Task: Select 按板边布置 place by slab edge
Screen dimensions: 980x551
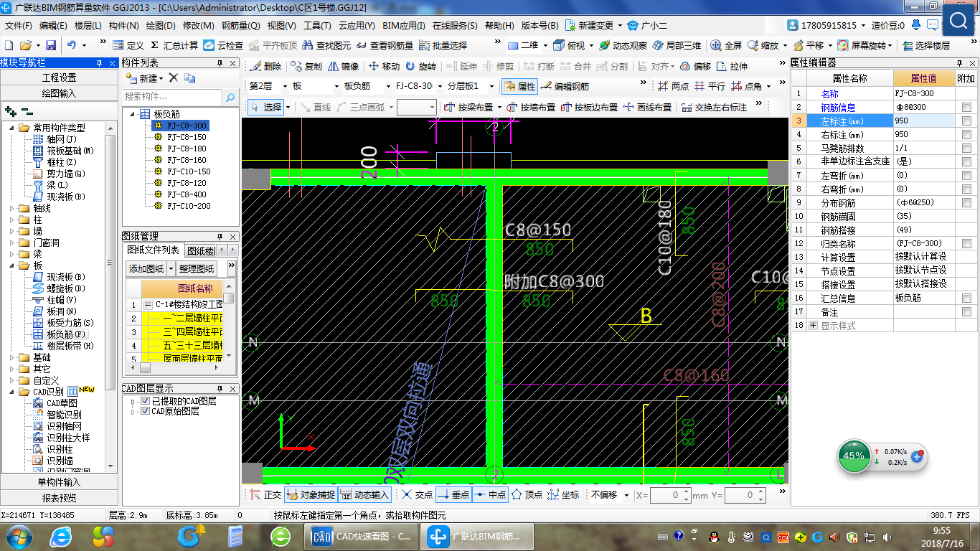Action: coord(589,107)
